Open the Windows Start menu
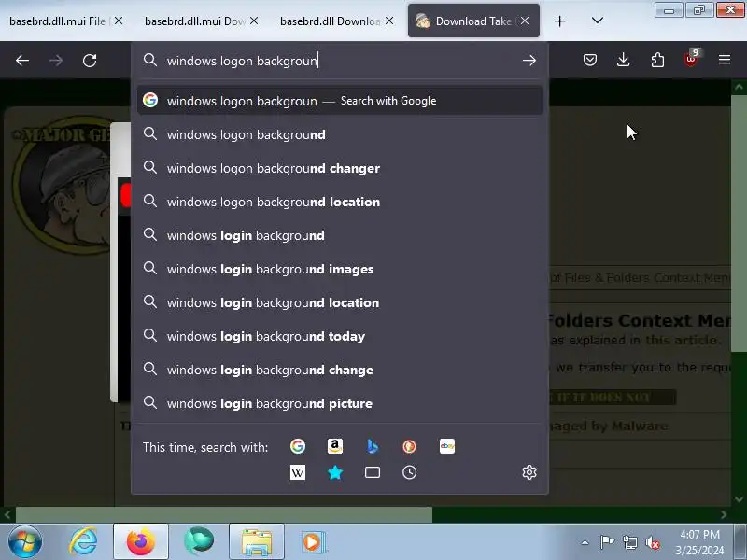The height and width of the screenshot is (560, 747). coord(25,542)
